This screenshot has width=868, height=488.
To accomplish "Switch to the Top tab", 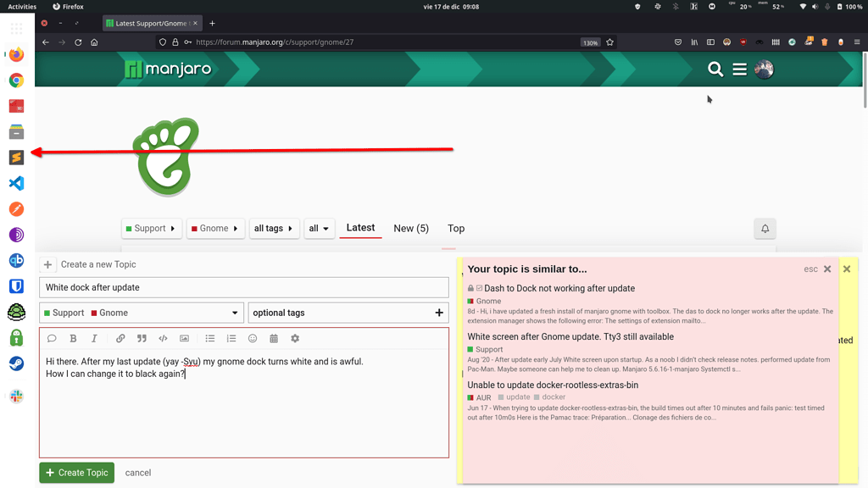I will pos(456,229).
